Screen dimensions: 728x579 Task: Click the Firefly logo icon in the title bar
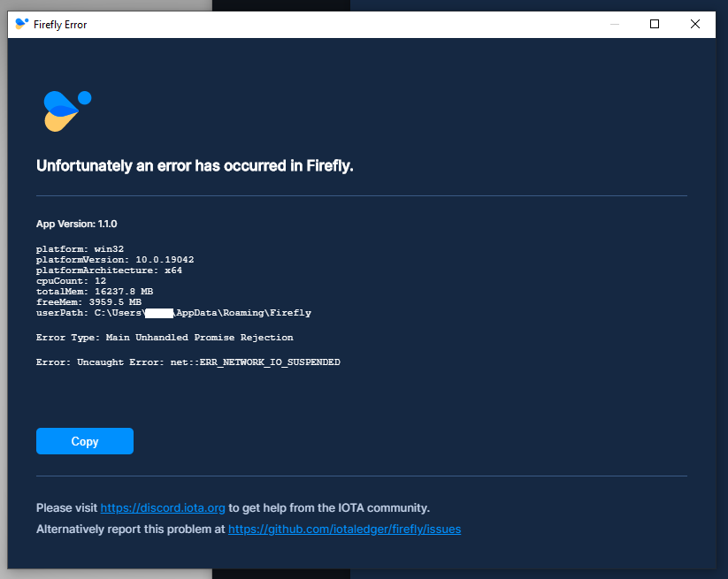(19, 24)
